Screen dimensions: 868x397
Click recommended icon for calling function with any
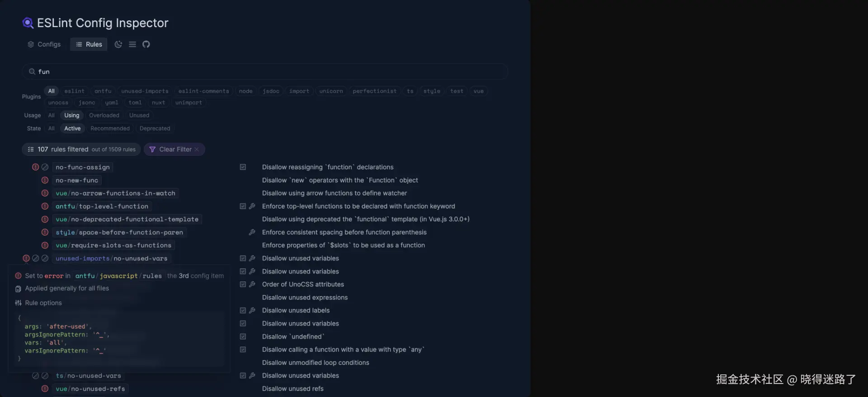click(243, 350)
